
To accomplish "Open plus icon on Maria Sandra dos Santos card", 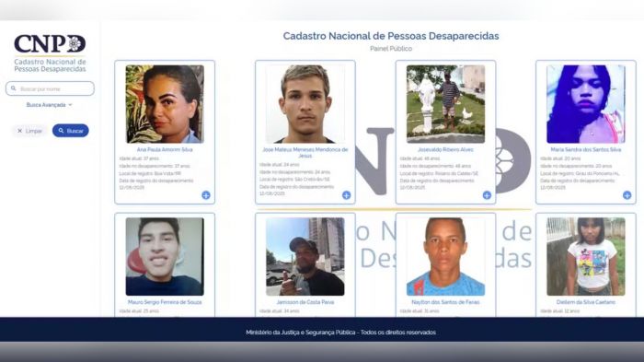I will point(627,195).
